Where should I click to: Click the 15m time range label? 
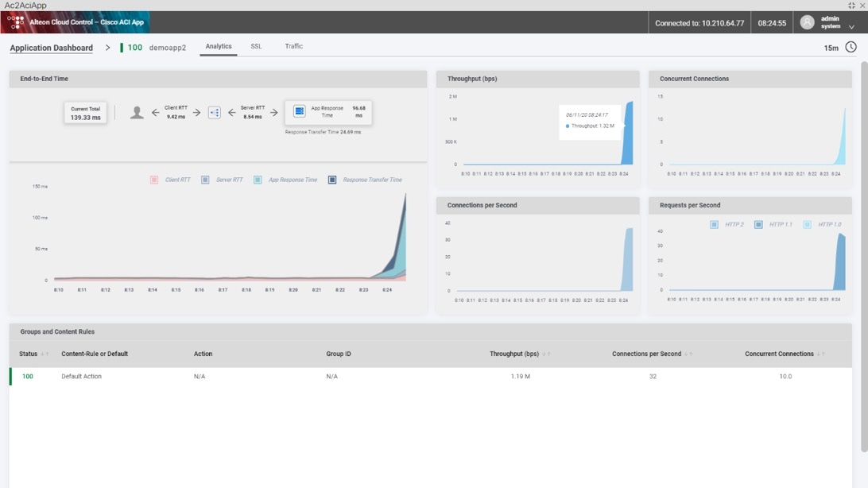(x=831, y=48)
